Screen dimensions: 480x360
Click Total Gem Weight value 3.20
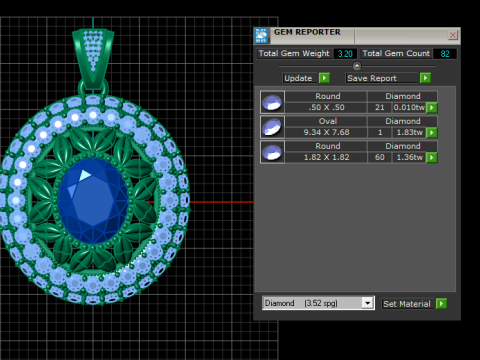pyautogui.click(x=345, y=54)
